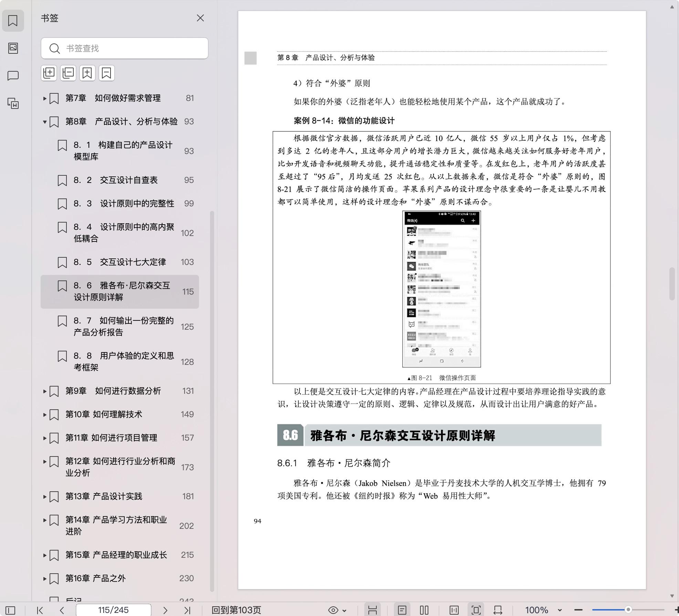Collapse all bookmarks icon
Screen dimensions: 679x616
coord(68,73)
